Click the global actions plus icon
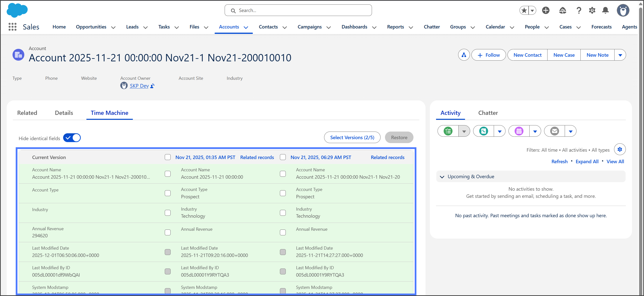The height and width of the screenshot is (296, 644). [x=546, y=11]
